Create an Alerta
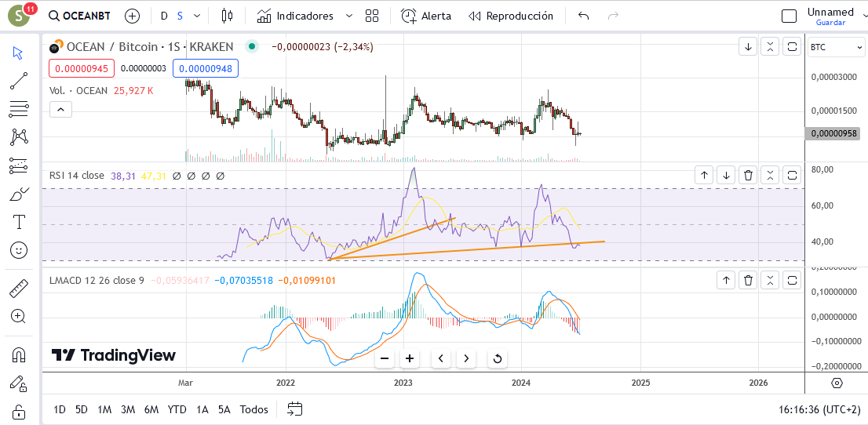Viewport: 868px width, 425px height. 426,16
